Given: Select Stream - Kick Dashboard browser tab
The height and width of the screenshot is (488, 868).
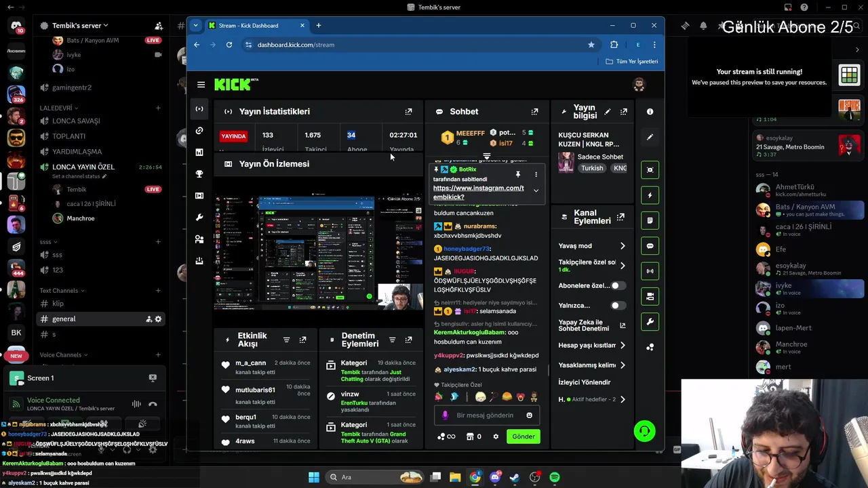Looking at the screenshot, I should [x=257, y=26].
